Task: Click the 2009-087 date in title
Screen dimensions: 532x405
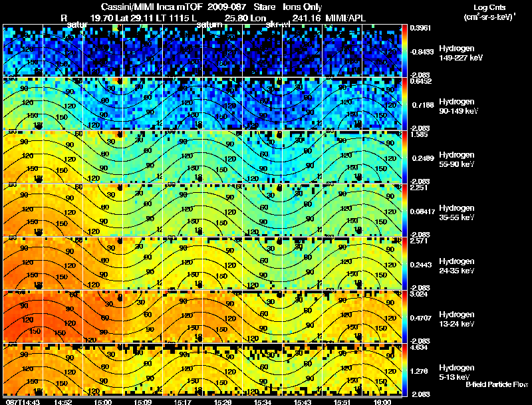Action: 226,7
